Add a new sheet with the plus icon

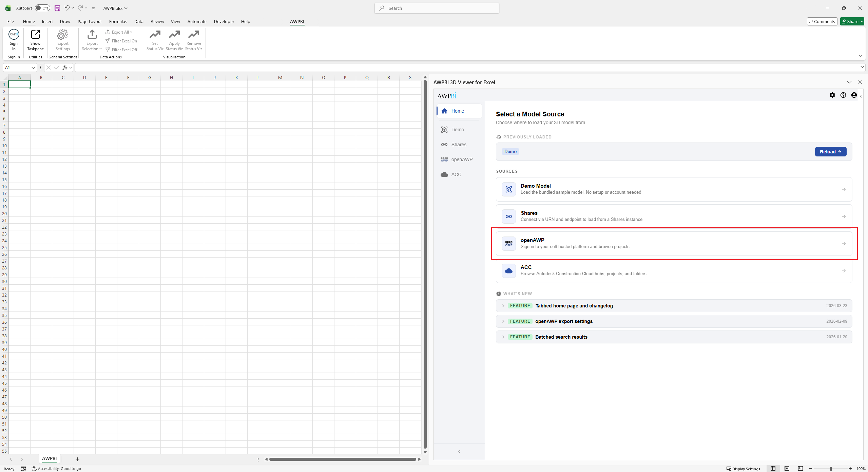pyautogui.click(x=77, y=459)
